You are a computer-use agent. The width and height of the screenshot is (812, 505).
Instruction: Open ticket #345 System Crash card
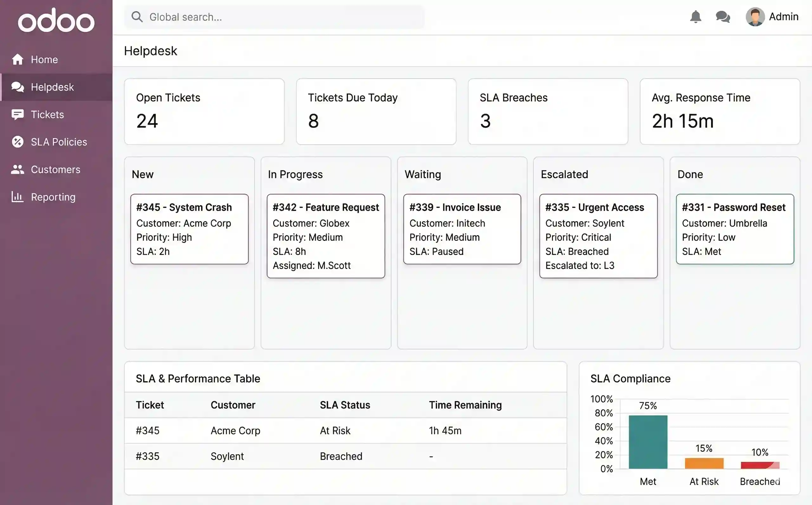pos(189,229)
